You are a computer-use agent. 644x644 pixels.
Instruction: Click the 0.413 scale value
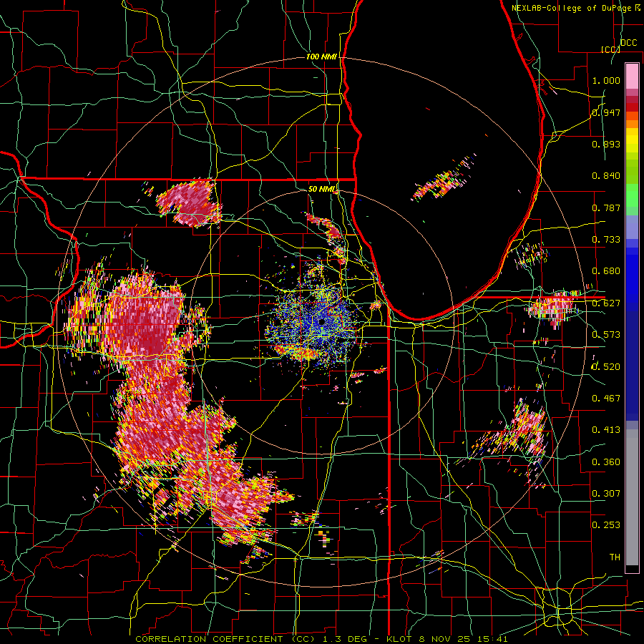point(606,430)
